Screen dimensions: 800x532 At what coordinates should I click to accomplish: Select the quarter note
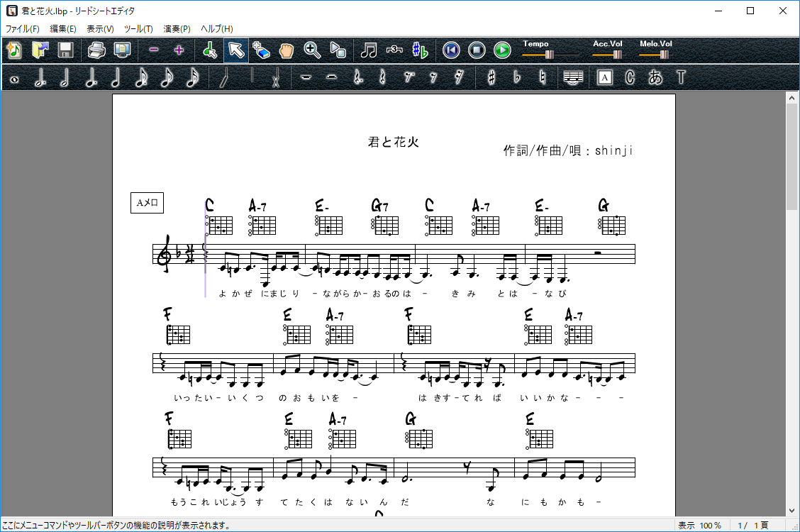(x=116, y=78)
